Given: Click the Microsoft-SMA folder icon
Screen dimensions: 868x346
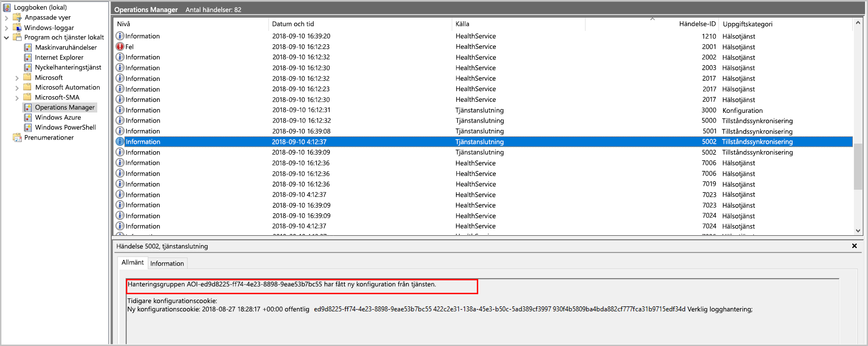Looking at the screenshot, I should tap(28, 97).
